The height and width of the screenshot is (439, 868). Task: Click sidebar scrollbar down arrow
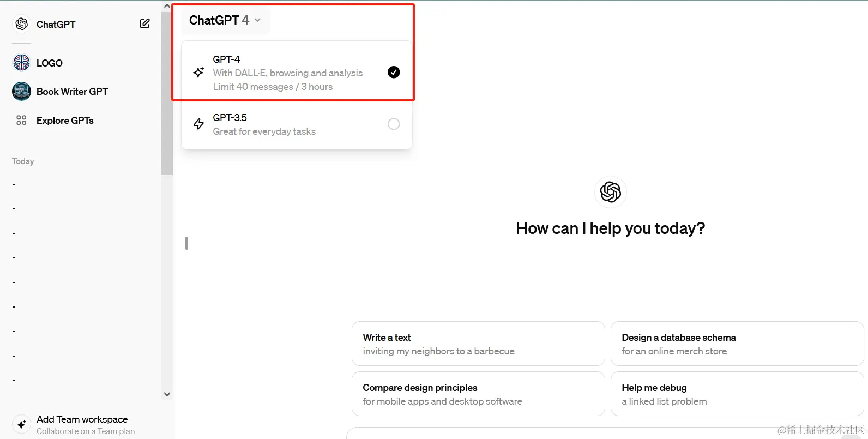pos(167,394)
